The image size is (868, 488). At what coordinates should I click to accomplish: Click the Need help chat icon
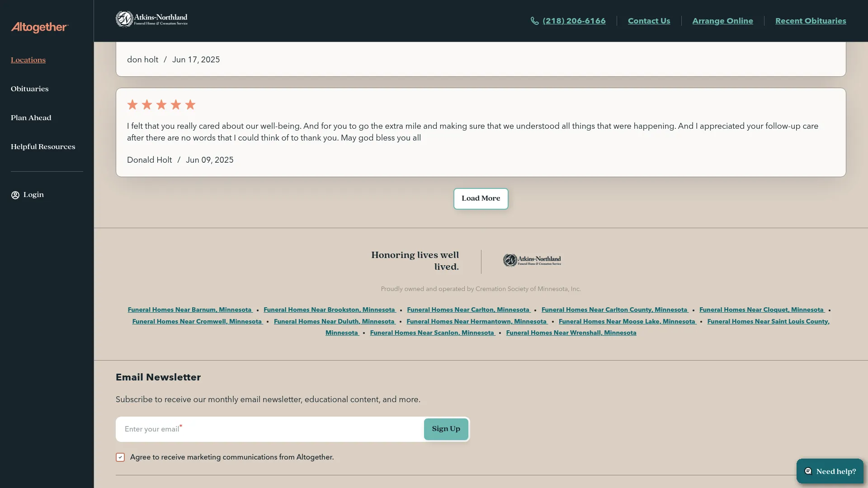click(x=808, y=471)
